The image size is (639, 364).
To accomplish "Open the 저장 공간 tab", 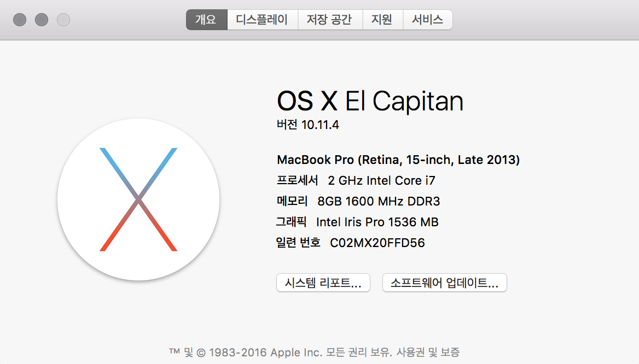I will (330, 20).
